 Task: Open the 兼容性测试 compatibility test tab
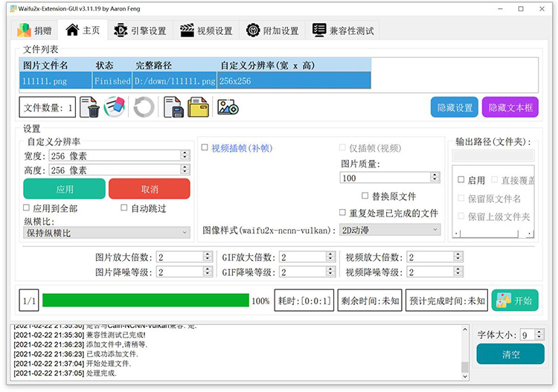[x=344, y=30]
